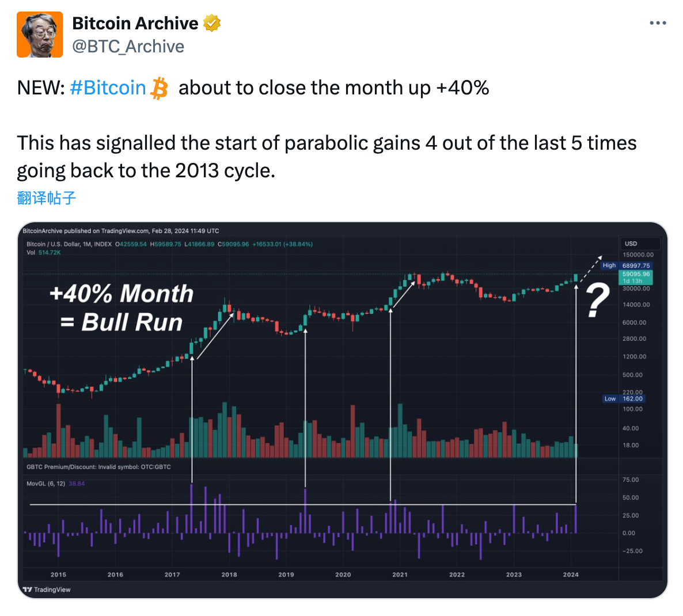
Task: Click the 2021 year marker on timeline
Action: pos(400,575)
